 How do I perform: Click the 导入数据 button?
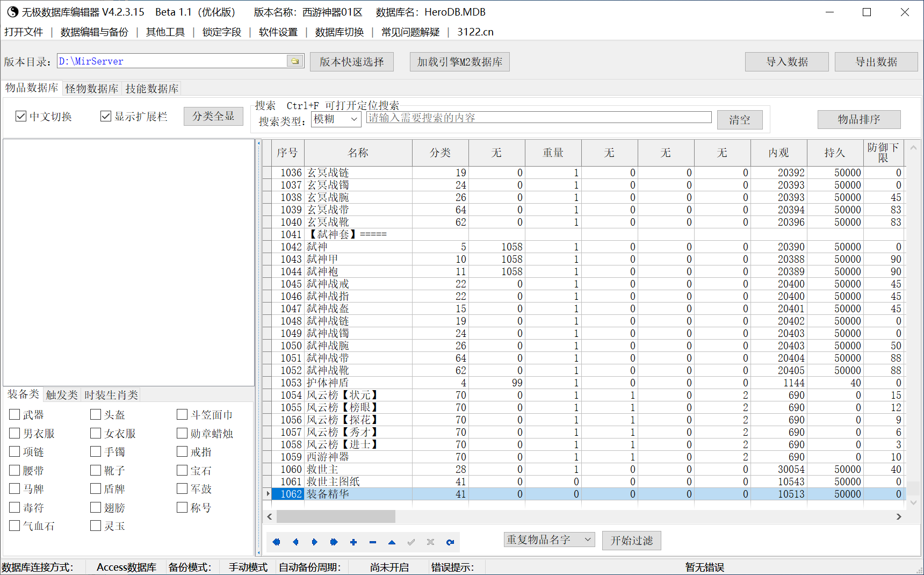point(787,62)
